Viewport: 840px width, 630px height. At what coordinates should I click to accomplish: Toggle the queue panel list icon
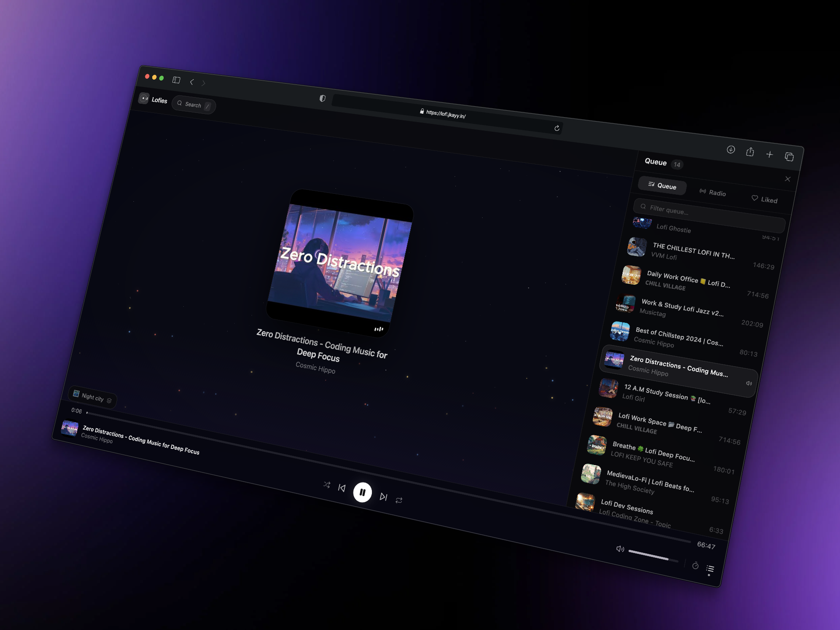[x=710, y=569]
